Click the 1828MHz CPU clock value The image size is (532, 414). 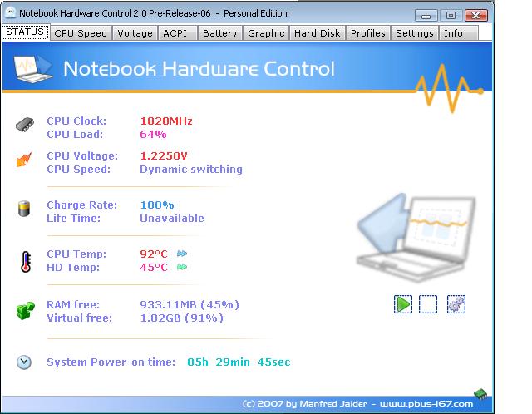pyautogui.click(x=166, y=121)
